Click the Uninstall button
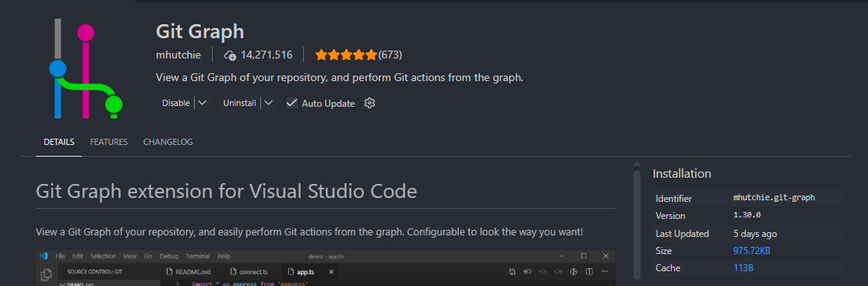Viewport: 868px width, 286px height. click(x=240, y=103)
